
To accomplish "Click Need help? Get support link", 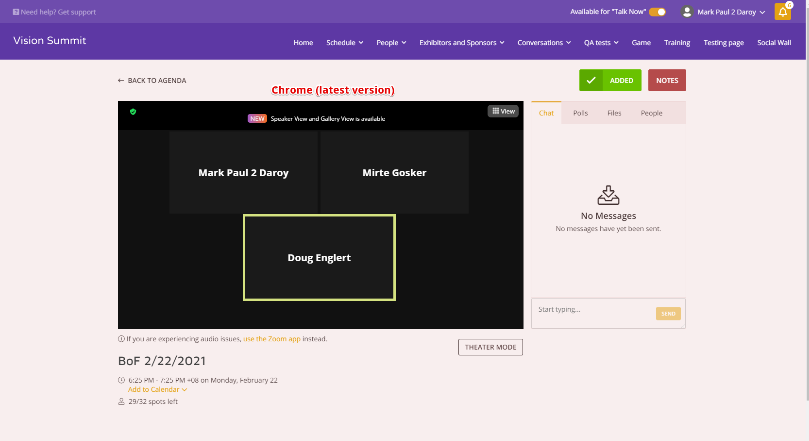I will [x=55, y=12].
